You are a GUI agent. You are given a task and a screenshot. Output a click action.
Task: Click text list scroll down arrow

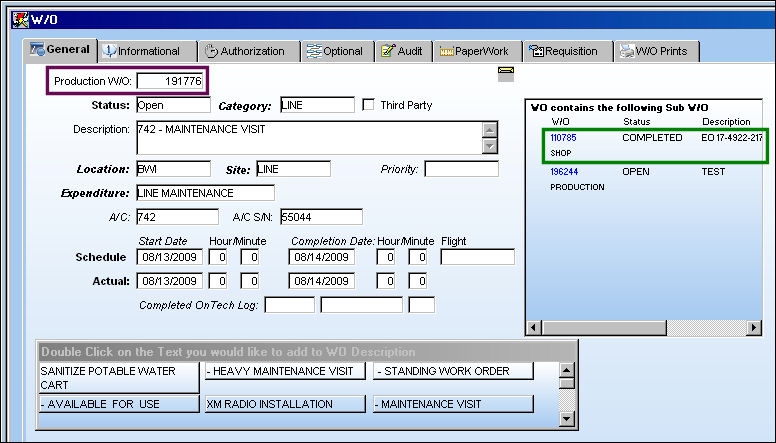(x=567, y=419)
